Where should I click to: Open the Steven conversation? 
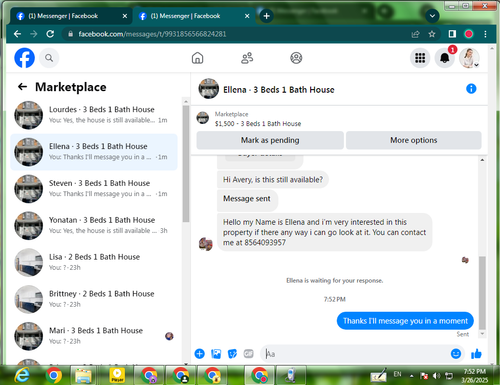94,189
